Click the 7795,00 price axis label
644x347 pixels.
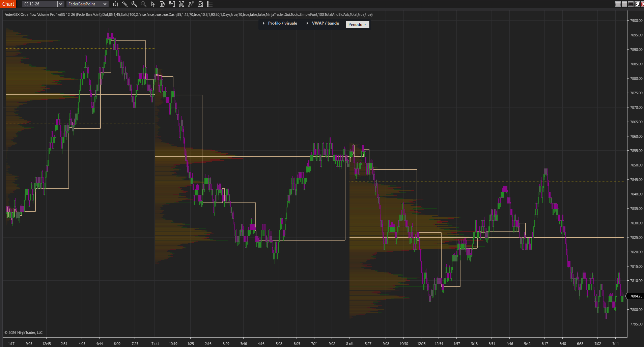636,324
